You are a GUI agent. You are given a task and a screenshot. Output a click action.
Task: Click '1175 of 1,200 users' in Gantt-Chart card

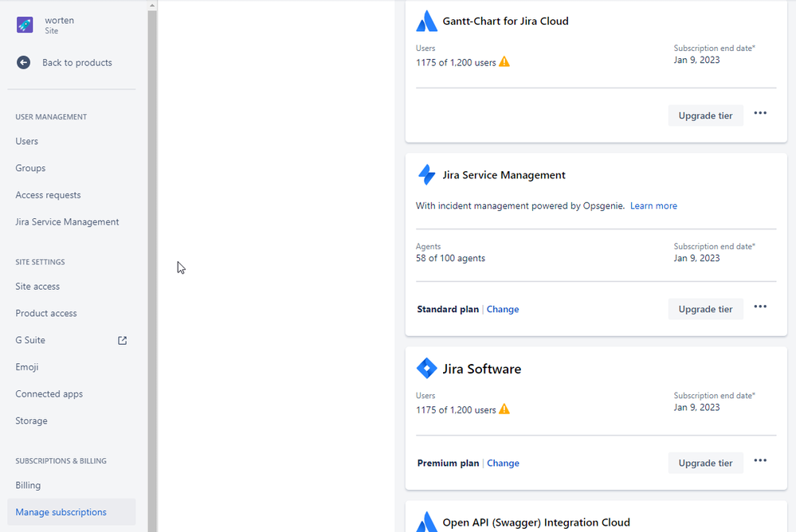[x=456, y=62]
